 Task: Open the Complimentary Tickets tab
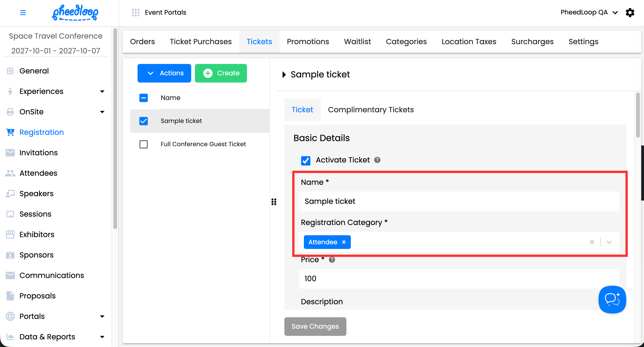[x=371, y=110]
